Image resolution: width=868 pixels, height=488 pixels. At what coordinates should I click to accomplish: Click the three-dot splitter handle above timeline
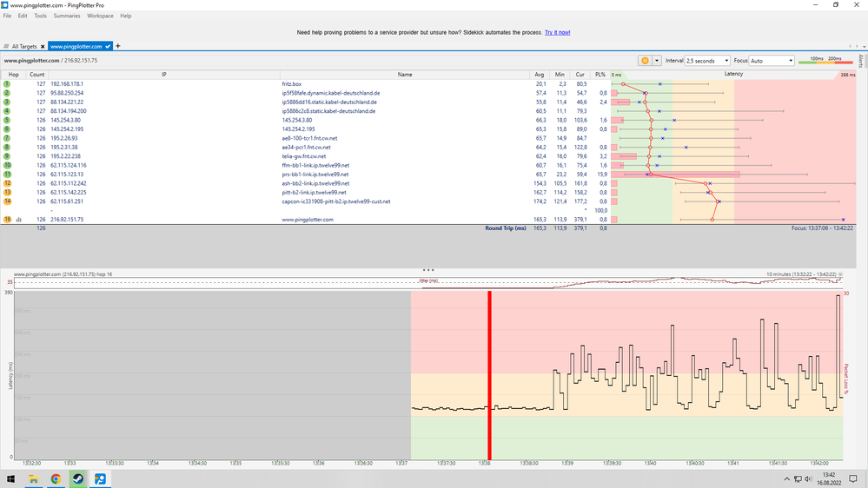pos(427,270)
